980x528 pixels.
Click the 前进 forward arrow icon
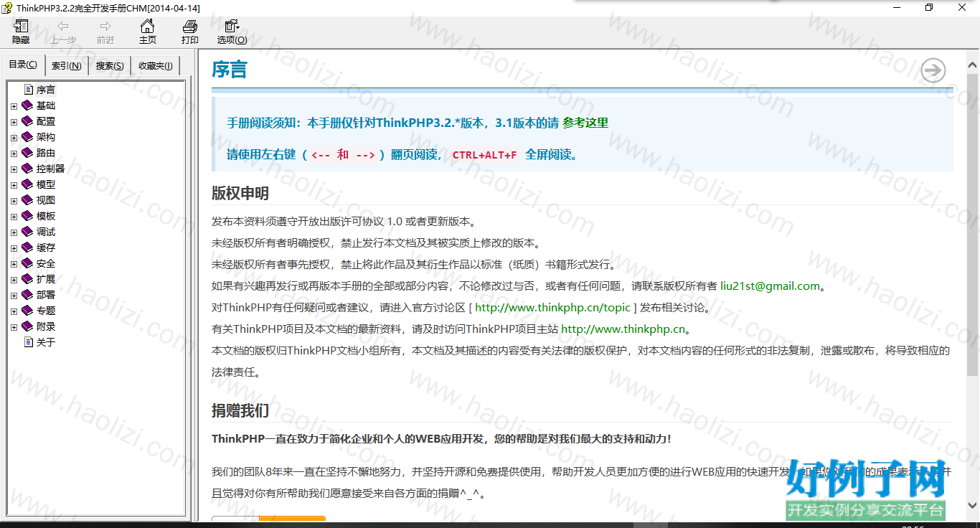click(105, 27)
